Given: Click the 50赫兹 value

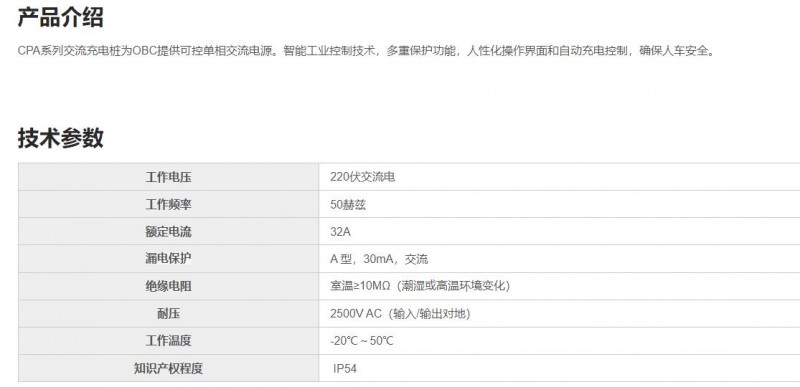Looking at the screenshot, I should pos(348,204).
